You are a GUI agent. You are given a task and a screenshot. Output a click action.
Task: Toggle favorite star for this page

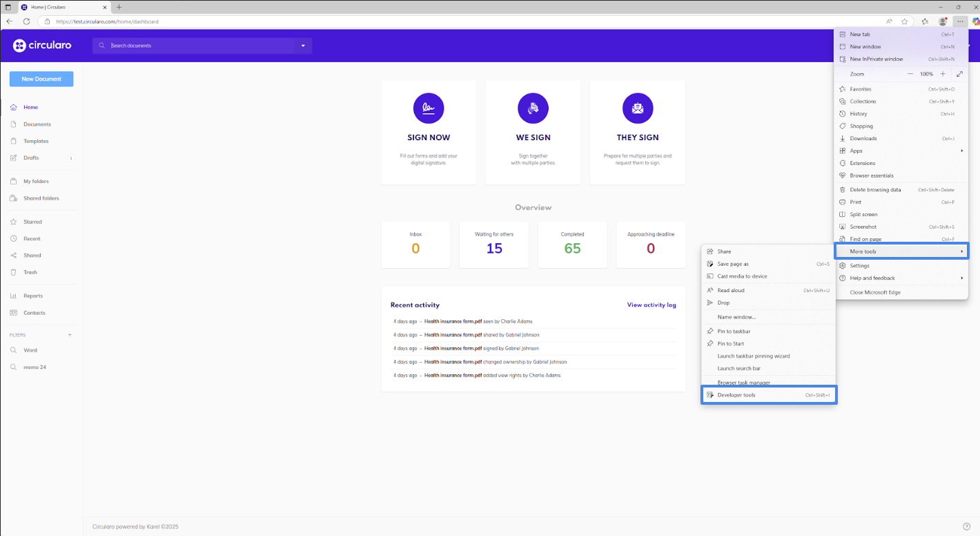click(904, 21)
